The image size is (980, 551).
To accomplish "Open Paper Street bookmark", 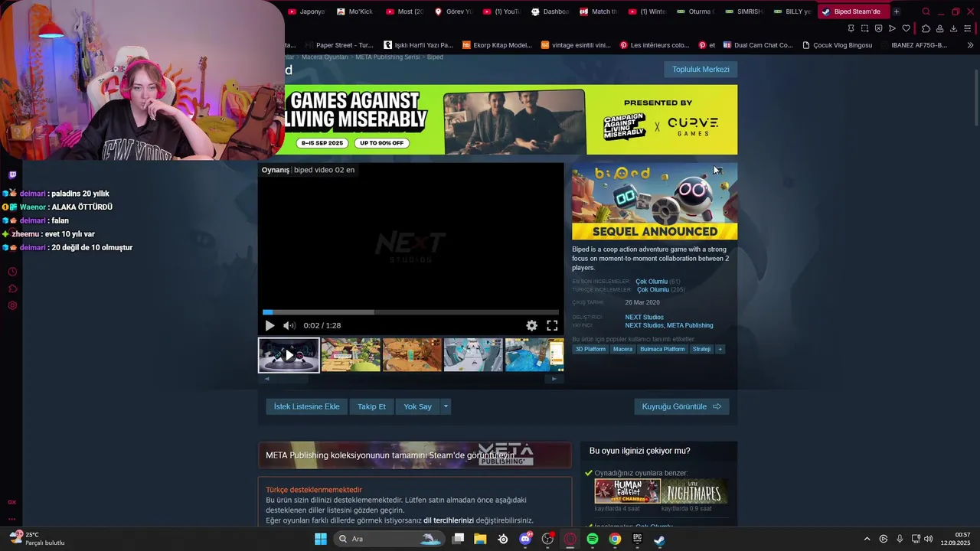I will 338,45.
